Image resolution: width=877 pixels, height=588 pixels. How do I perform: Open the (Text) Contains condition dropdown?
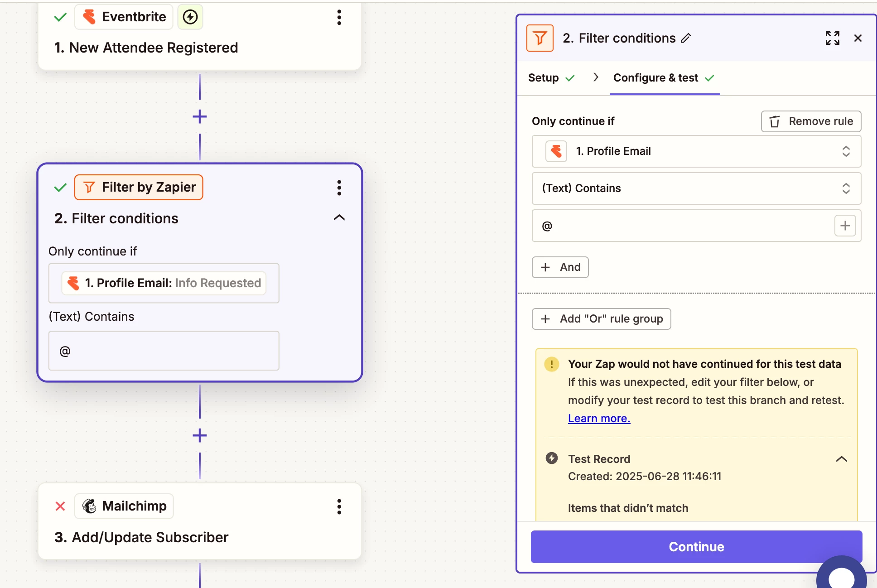click(697, 188)
